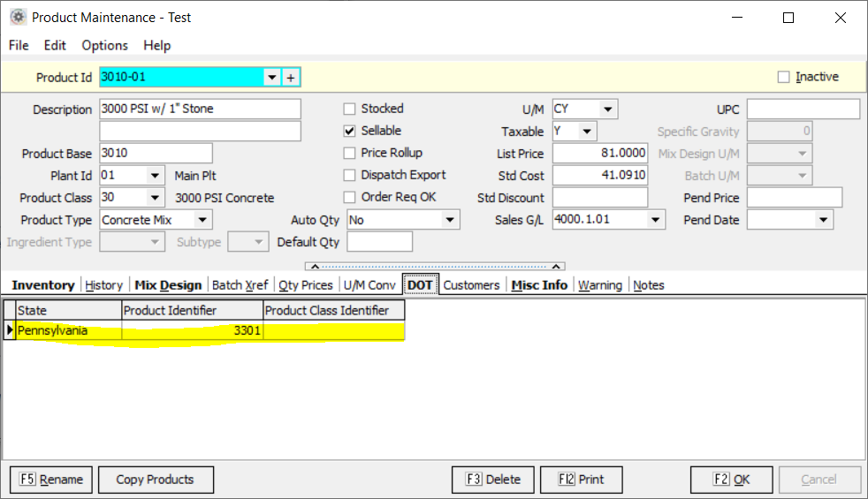Click the Pennsylvania row indicator arrow

pyautogui.click(x=10, y=331)
